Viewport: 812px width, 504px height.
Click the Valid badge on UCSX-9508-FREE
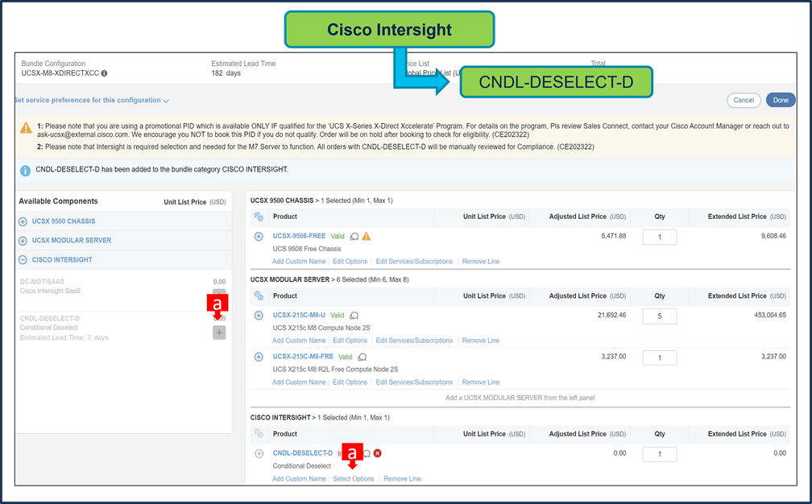(x=338, y=237)
